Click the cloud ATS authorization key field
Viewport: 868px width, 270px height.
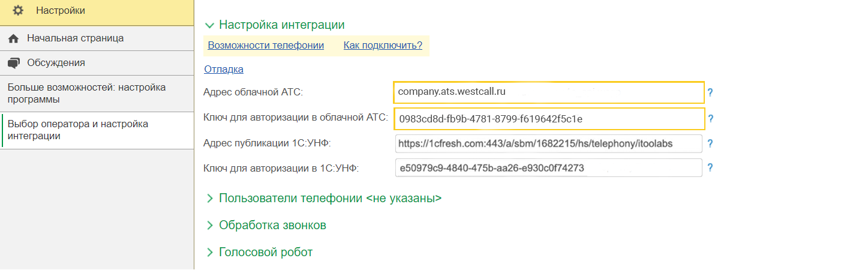tap(549, 119)
